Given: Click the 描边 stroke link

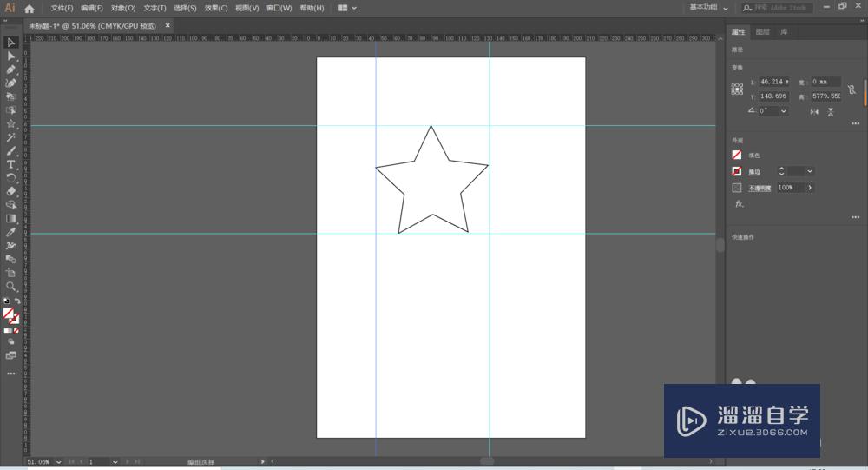Looking at the screenshot, I should pos(754,171).
